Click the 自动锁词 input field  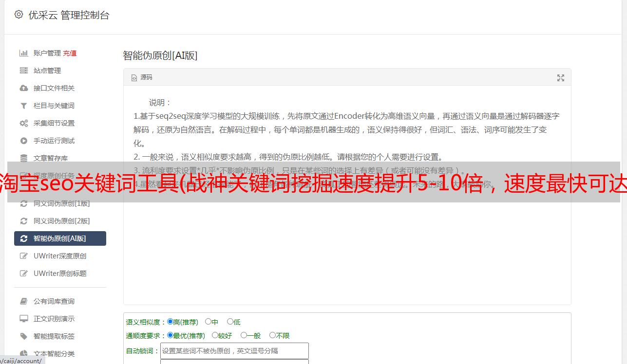pos(234,351)
